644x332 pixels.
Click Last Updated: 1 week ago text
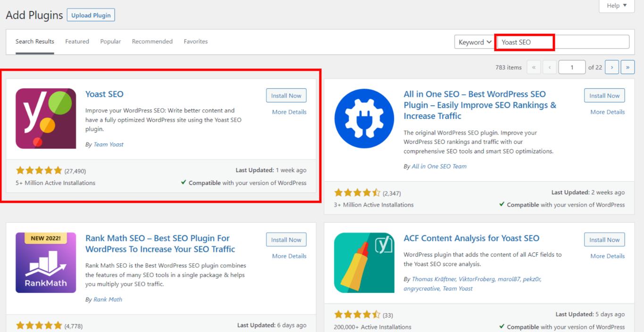[x=271, y=170]
